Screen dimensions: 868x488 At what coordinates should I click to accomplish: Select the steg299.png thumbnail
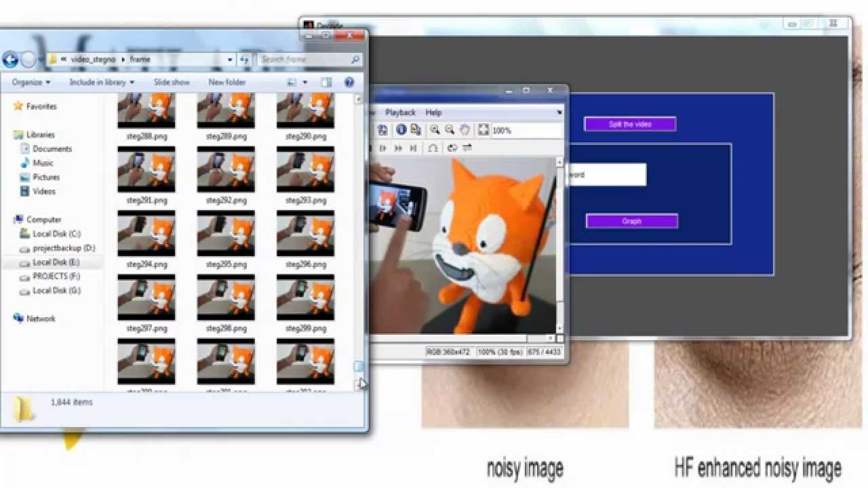[x=305, y=297]
